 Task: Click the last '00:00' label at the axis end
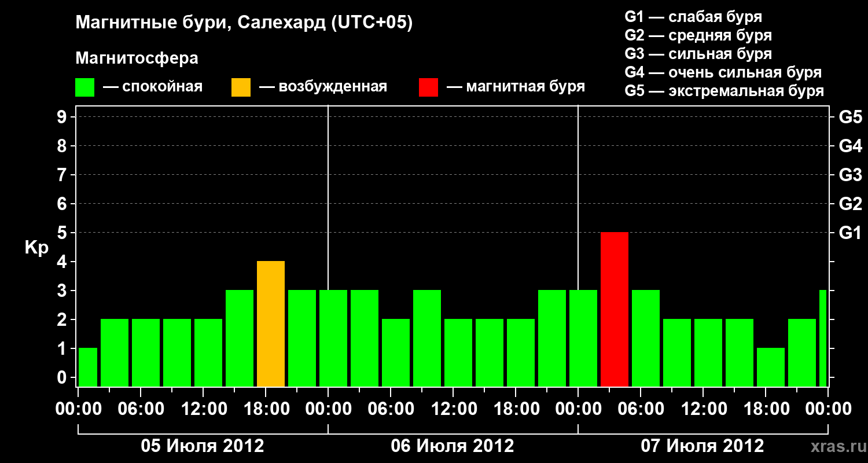tap(829, 409)
